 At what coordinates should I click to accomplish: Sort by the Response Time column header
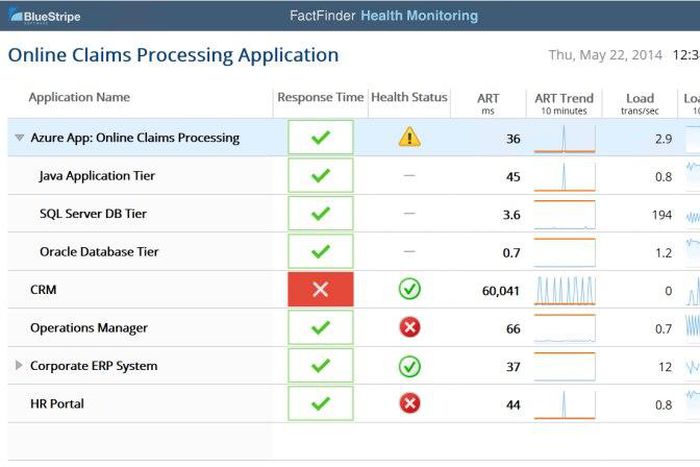(321, 97)
